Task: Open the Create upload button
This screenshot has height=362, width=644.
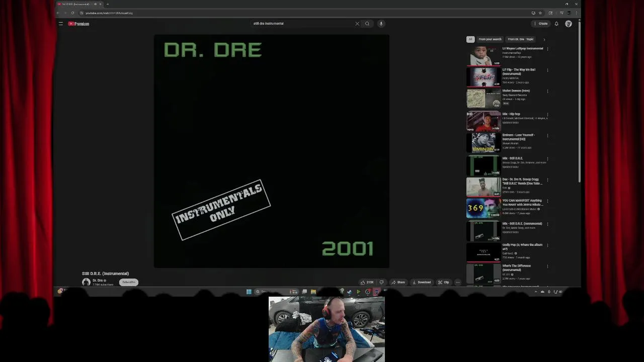Action: (542, 24)
